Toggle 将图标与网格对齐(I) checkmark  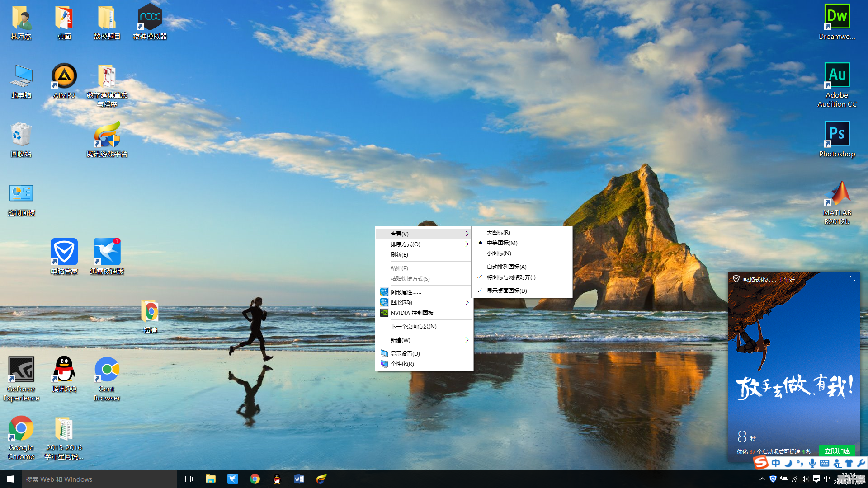click(511, 277)
